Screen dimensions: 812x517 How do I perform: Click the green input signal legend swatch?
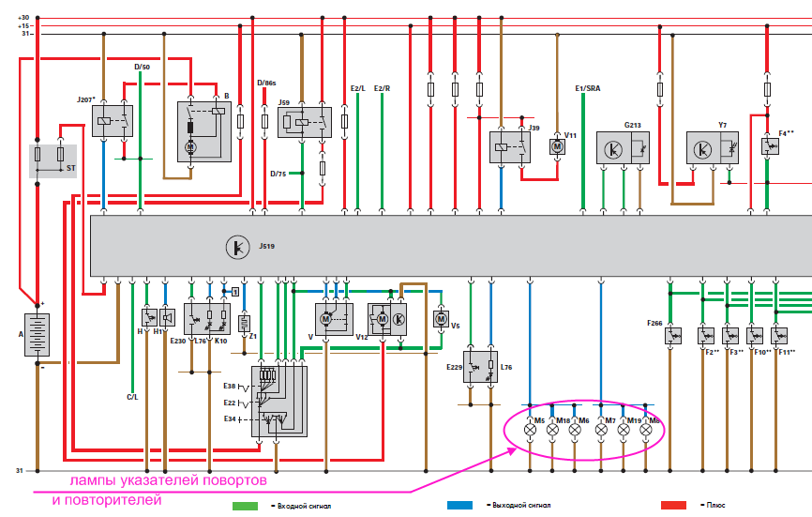pyautogui.click(x=245, y=506)
